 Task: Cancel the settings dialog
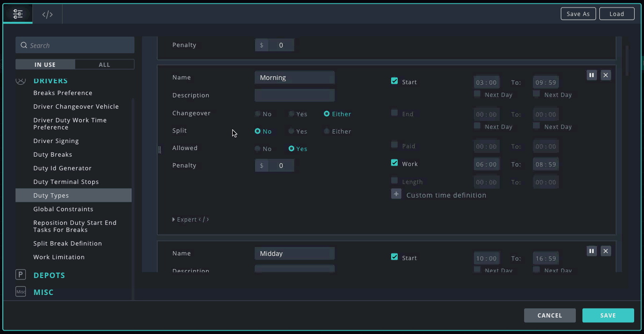pyautogui.click(x=550, y=315)
